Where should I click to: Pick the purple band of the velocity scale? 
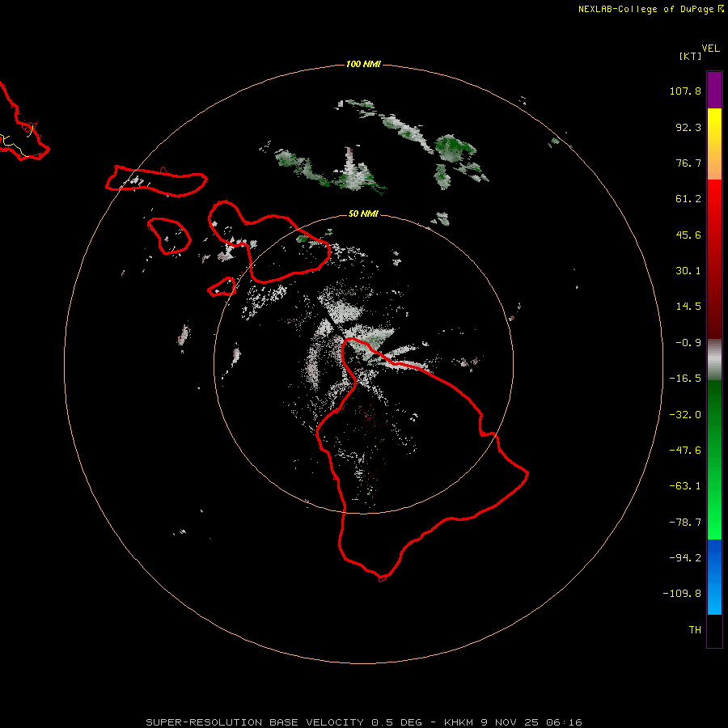[x=714, y=90]
